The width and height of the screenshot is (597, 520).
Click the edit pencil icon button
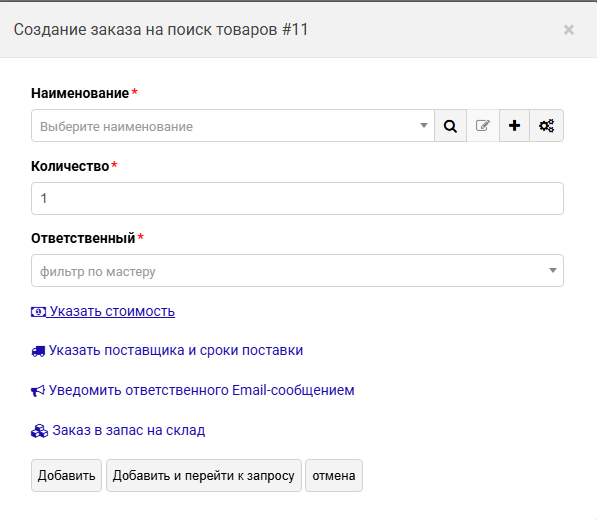[483, 126]
